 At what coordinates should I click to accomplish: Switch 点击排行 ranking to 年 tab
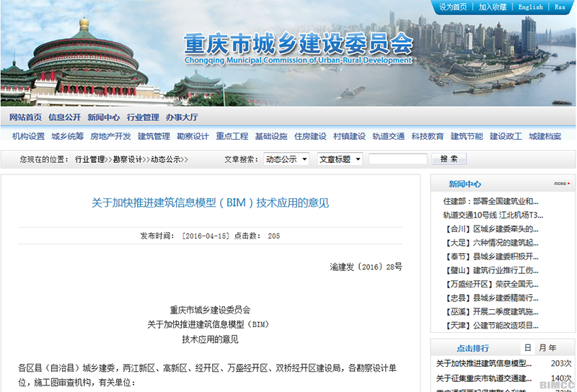[552, 347]
